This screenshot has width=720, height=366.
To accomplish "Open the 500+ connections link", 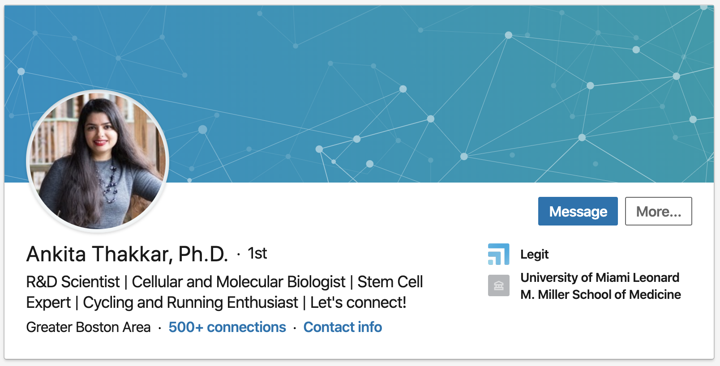I will click(x=227, y=327).
